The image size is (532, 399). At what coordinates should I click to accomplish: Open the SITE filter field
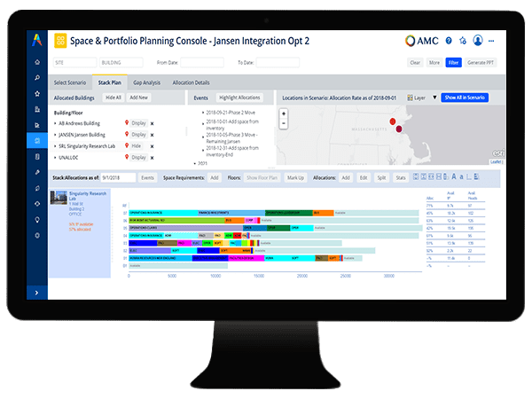[x=75, y=62]
